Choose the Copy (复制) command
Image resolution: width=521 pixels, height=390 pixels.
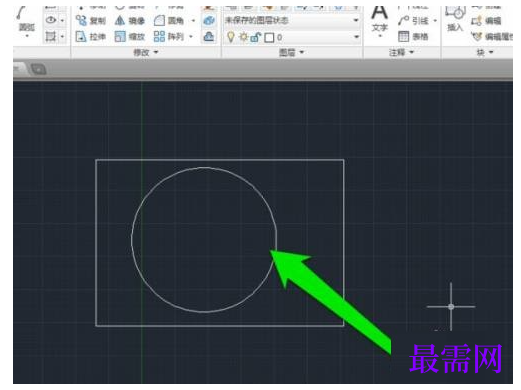pyautogui.click(x=91, y=21)
